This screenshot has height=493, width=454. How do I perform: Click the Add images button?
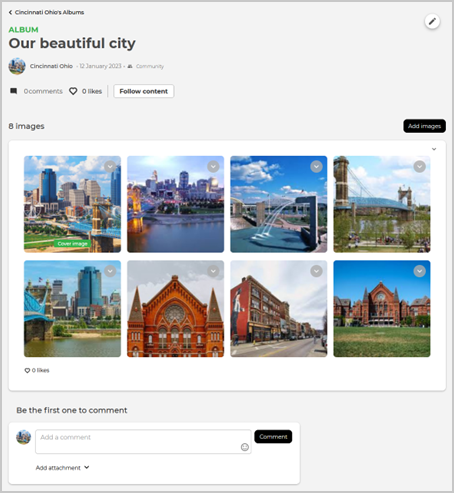pyautogui.click(x=424, y=126)
